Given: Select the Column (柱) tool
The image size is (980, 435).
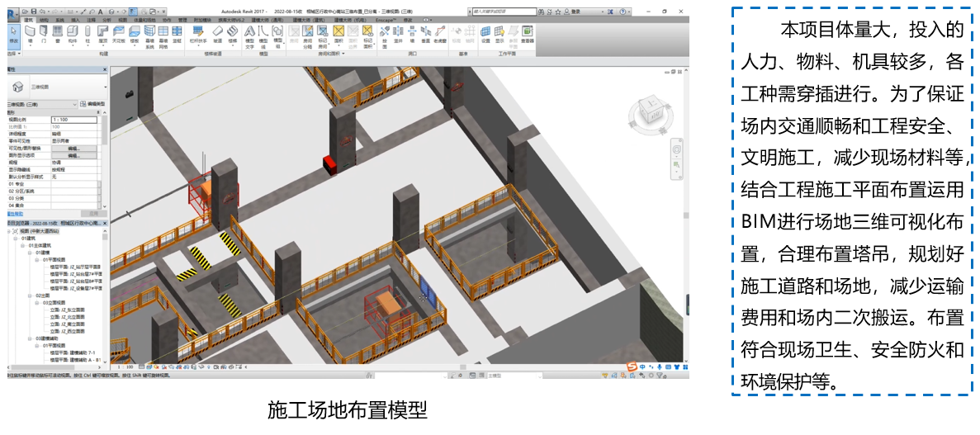Looking at the screenshot, I should pos(88,35).
